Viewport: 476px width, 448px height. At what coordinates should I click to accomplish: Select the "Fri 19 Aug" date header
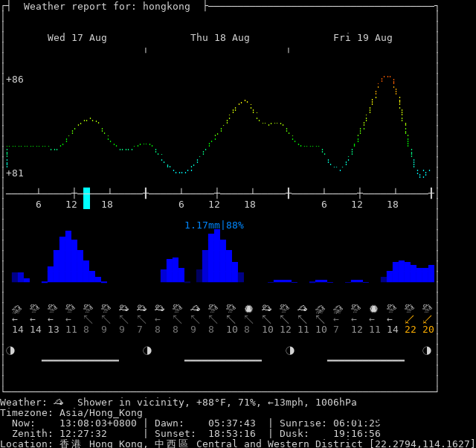coord(362,38)
